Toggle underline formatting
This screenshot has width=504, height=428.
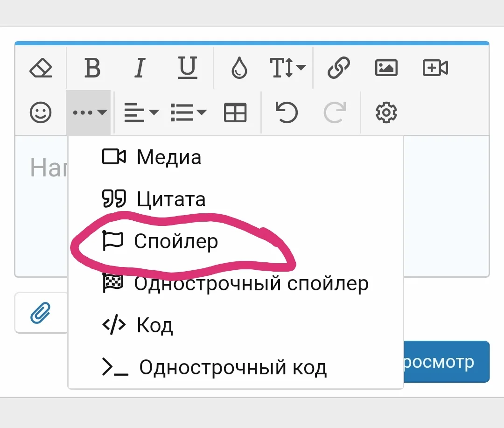(188, 68)
